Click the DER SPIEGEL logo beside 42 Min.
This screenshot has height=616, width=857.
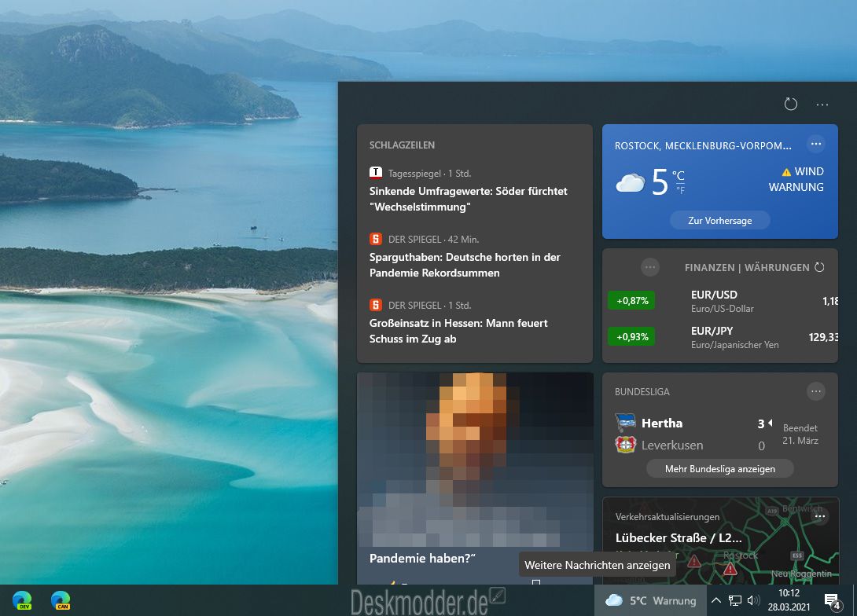coord(376,239)
